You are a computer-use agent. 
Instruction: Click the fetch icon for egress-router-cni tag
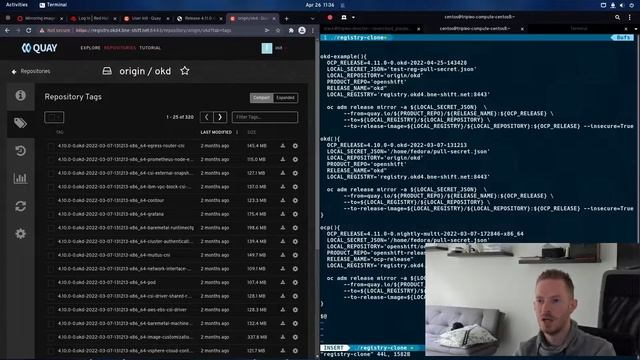pos(282,146)
